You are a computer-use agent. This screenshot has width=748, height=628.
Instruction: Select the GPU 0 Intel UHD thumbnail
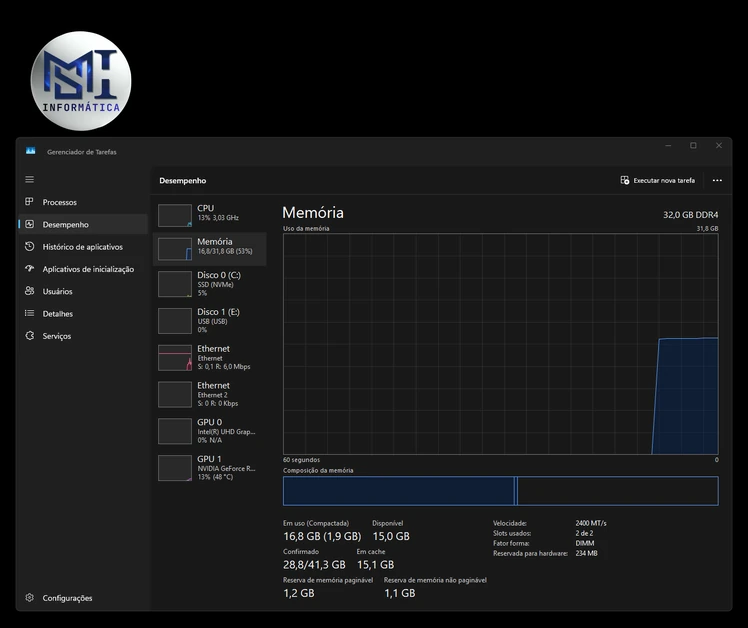point(175,431)
